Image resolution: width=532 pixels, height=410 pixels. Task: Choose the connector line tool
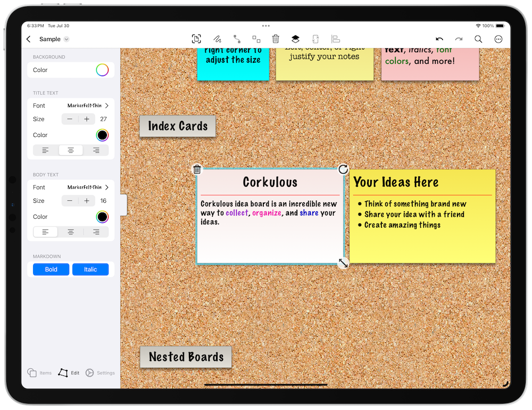click(x=237, y=39)
